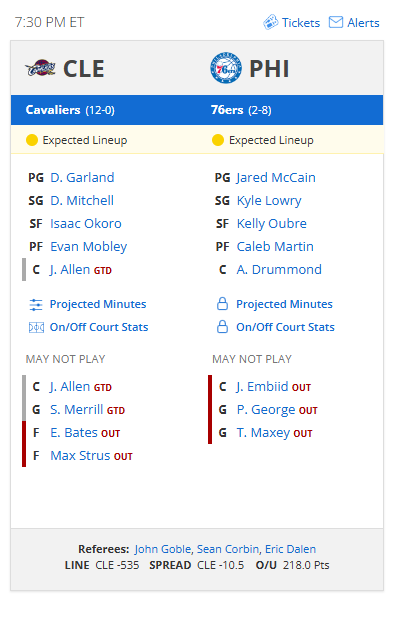Click the Cavaliers Projected Minutes sliders icon
405x617 pixels.
click(x=36, y=305)
